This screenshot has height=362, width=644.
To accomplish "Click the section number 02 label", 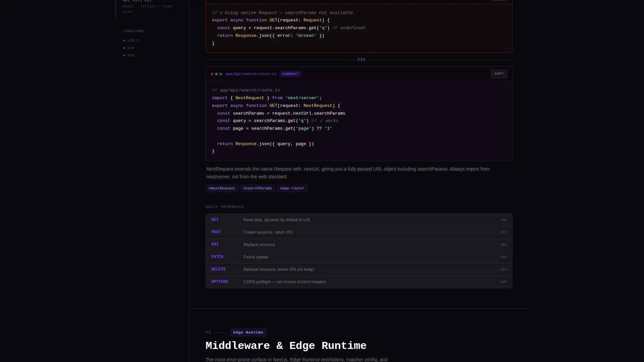I will (208, 333).
